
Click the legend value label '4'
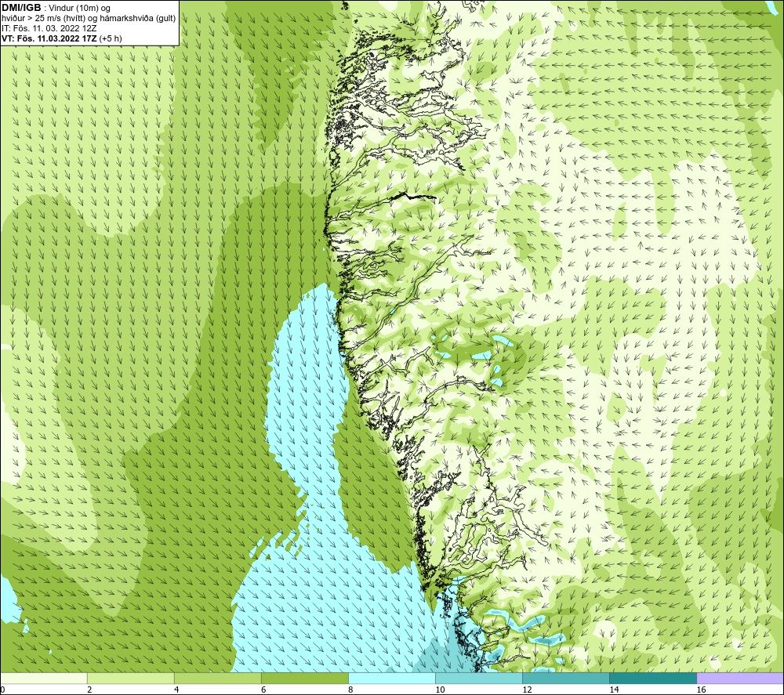click(176, 690)
